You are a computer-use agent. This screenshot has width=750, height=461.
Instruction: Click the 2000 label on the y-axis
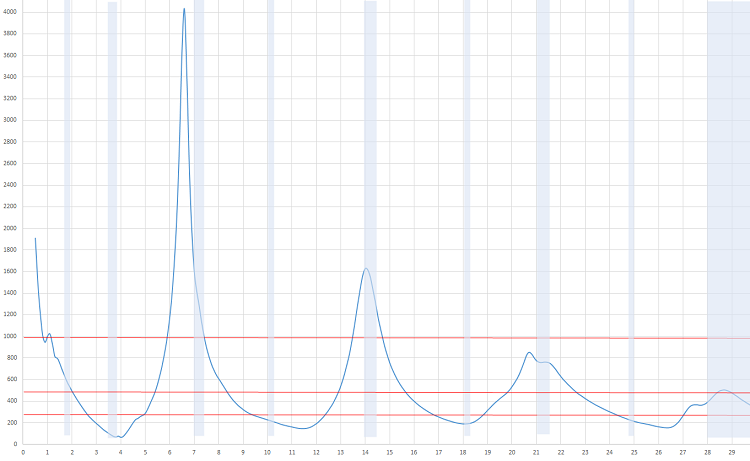10,228
